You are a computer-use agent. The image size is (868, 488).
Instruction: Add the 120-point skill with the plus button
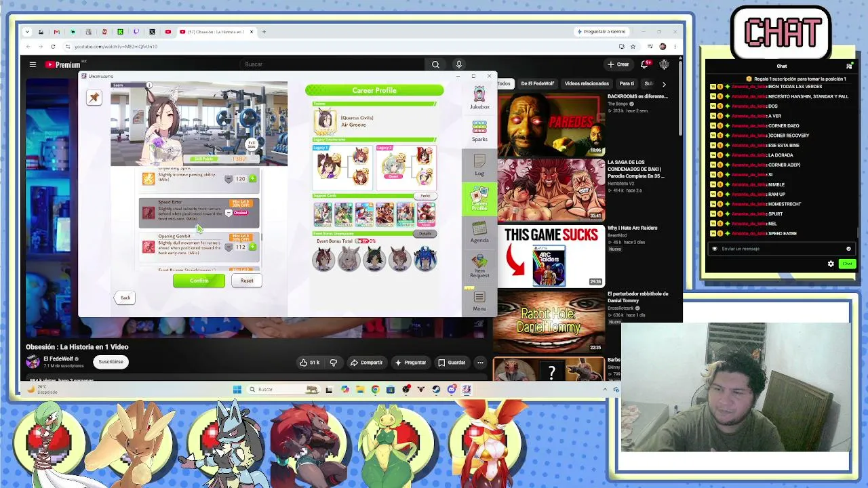point(252,179)
